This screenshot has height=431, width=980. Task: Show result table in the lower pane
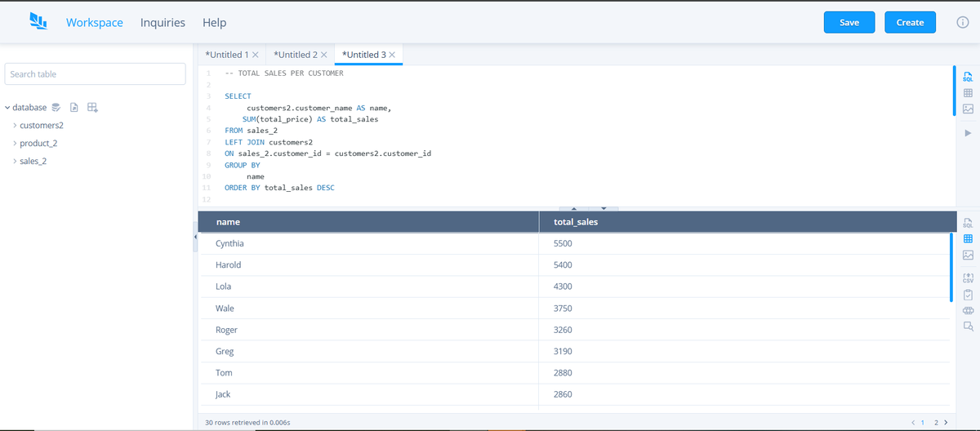tap(968, 239)
